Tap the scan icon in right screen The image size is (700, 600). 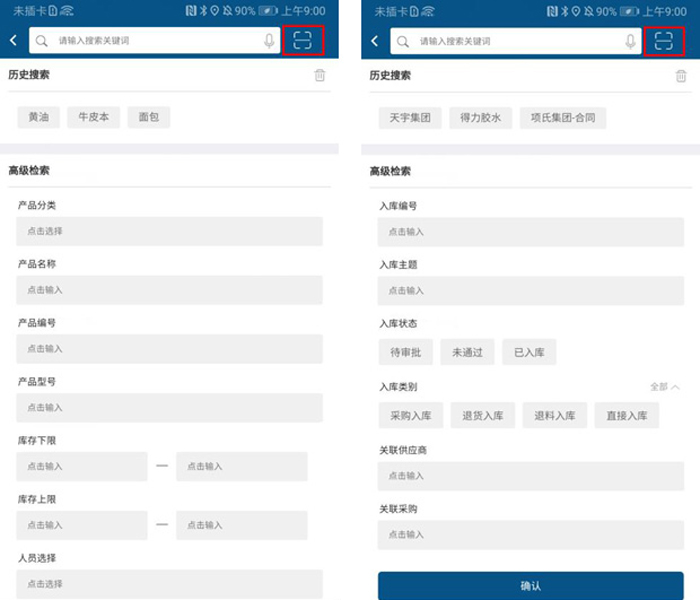(x=664, y=41)
